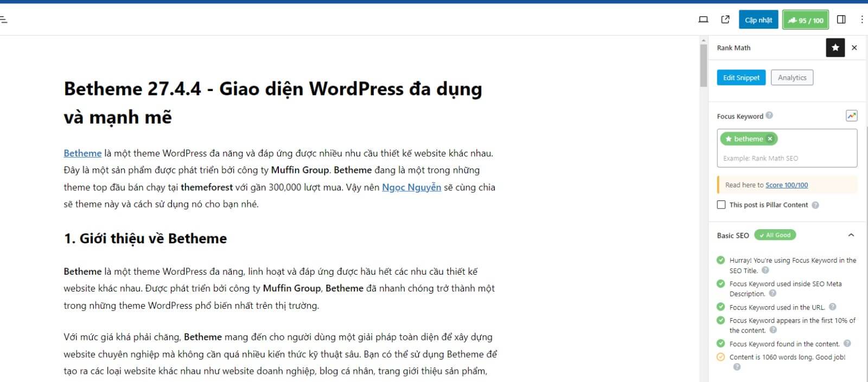
Task: Open the Score 100/100 link
Action: (x=787, y=185)
